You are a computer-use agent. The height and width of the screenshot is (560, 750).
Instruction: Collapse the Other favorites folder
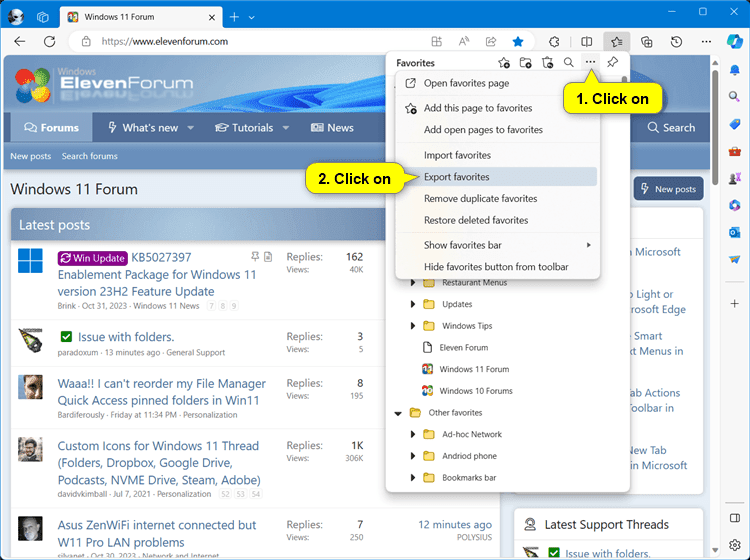pos(398,413)
